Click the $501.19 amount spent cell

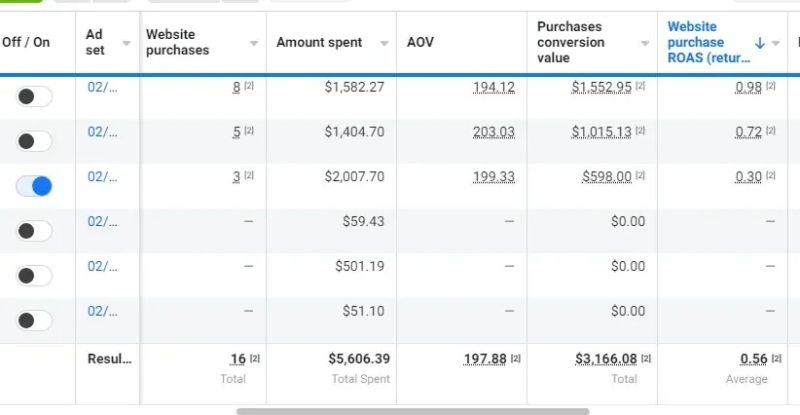click(x=359, y=266)
